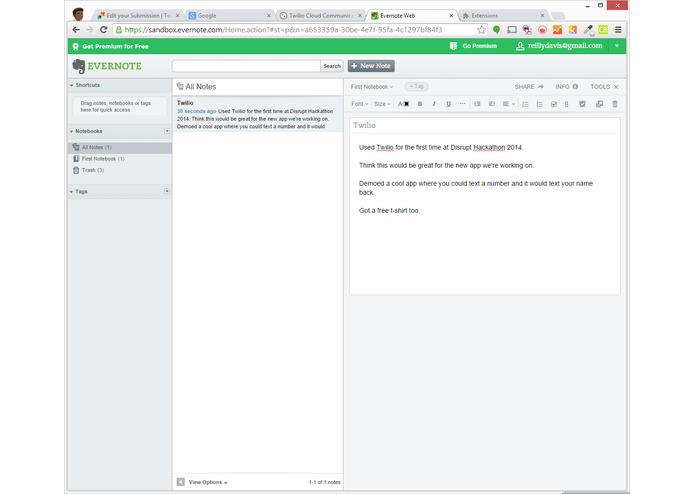Open a new browser tab
This screenshot has height=494, width=695.
(558, 16)
